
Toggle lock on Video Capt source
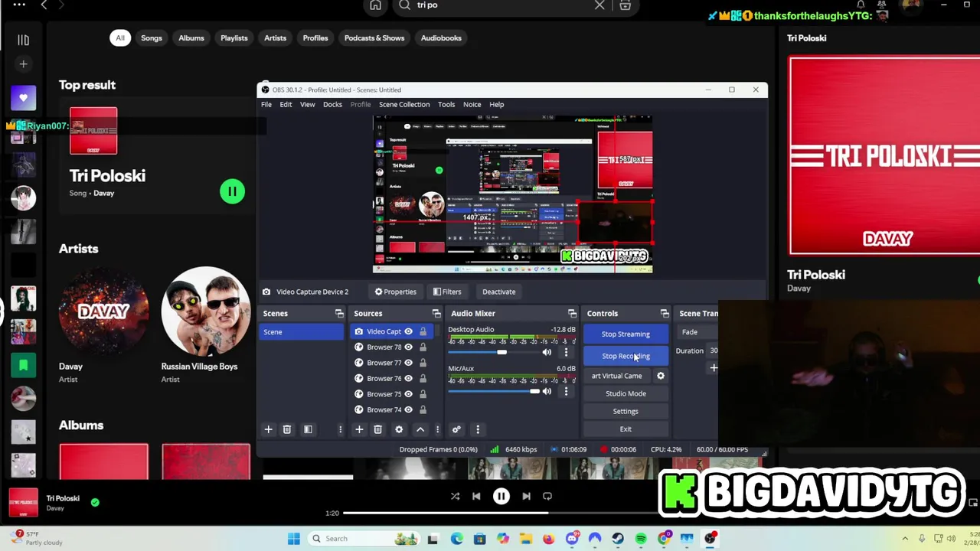423,331
